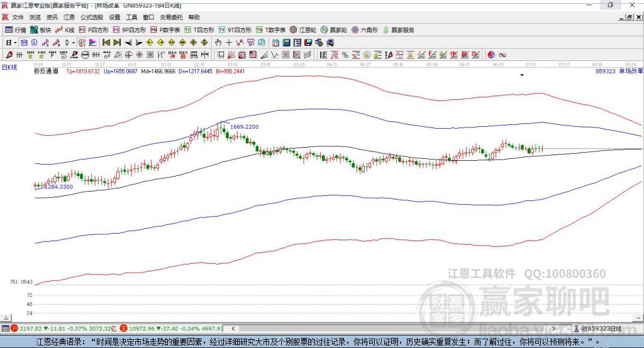
Task: Click the 沪 Shanghai index badge in status bar
Action: 14,329
